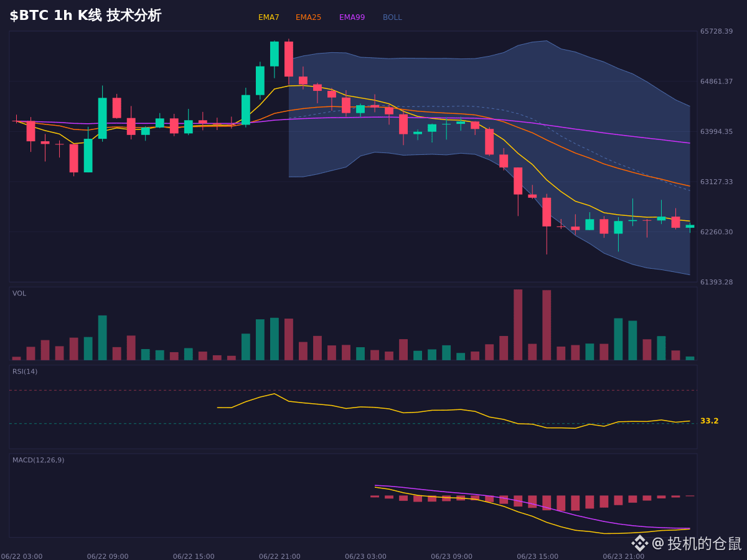Select the 06/23 09:00 time axis label
Image resolution: width=747 pixels, height=560 pixels.
pyautogui.click(x=451, y=556)
